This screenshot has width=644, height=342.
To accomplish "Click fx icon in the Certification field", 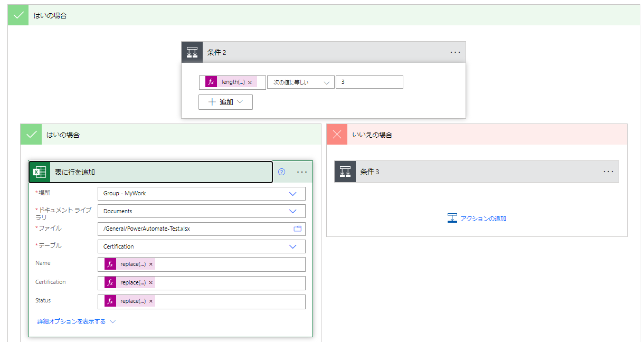I will click(110, 282).
